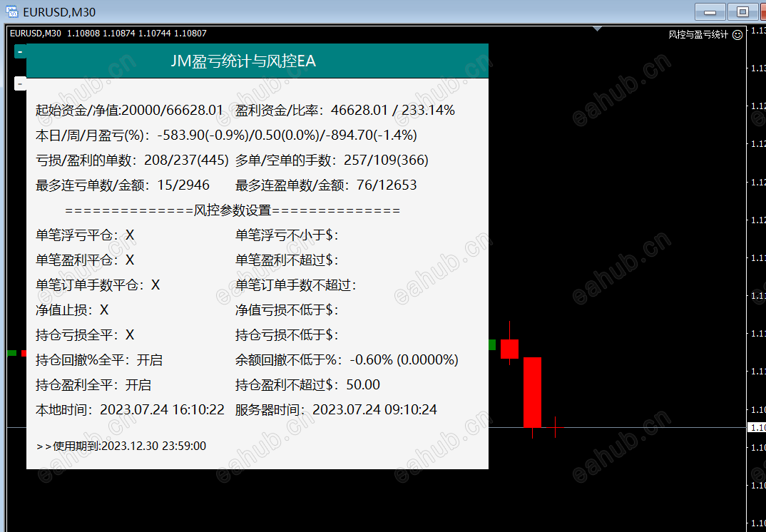Click the 风控与盈亏统计 EA name label
The width and height of the screenshot is (766, 532).
(x=698, y=35)
